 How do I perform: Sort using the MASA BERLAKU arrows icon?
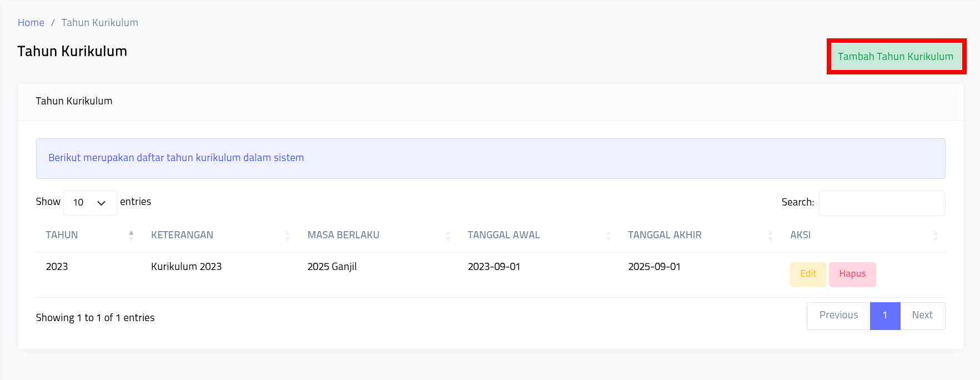click(448, 236)
